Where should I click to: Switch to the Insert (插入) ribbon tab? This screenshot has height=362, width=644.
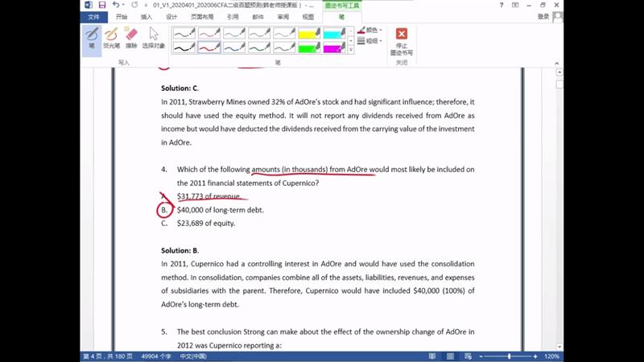[146, 16]
